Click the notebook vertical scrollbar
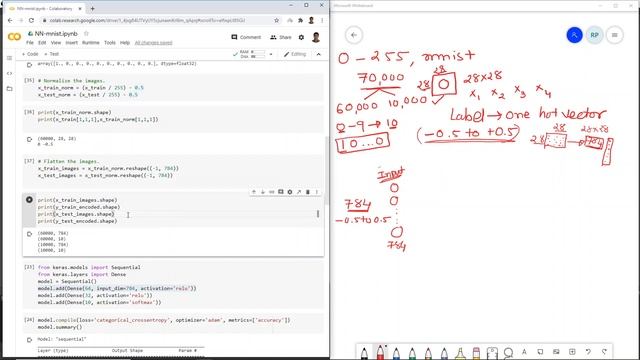The image size is (640, 360). [326, 171]
